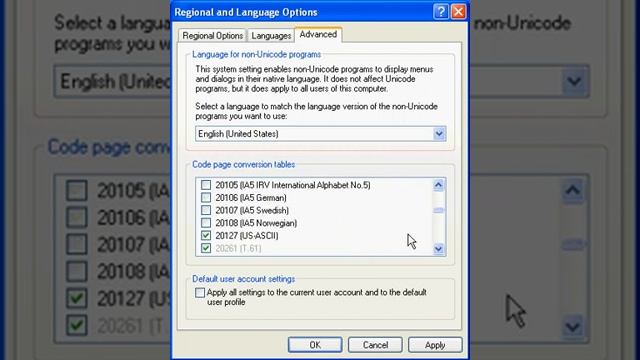
Task: Select the Advanced tab
Action: click(318, 35)
